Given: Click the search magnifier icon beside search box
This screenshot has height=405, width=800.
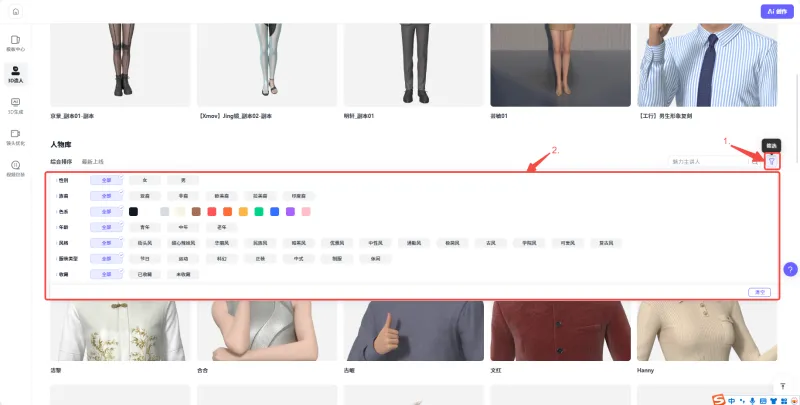Looking at the screenshot, I should pyautogui.click(x=755, y=161).
